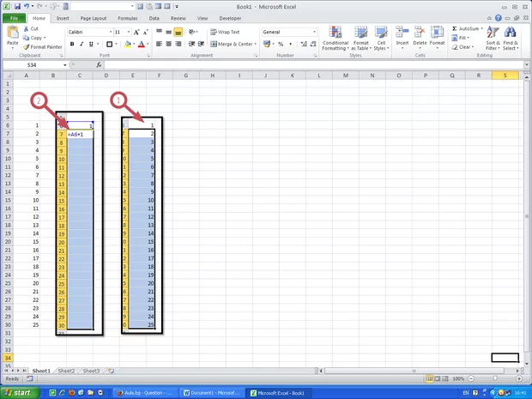Click the Delete cells icon
This screenshot has height=399, width=532.
[x=420, y=34]
